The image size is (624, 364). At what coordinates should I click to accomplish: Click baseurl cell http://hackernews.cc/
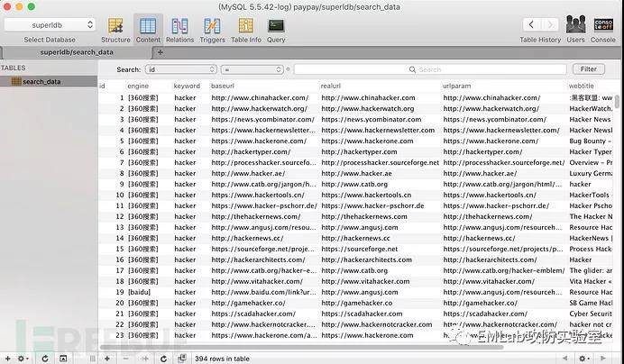click(x=247, y=238)
